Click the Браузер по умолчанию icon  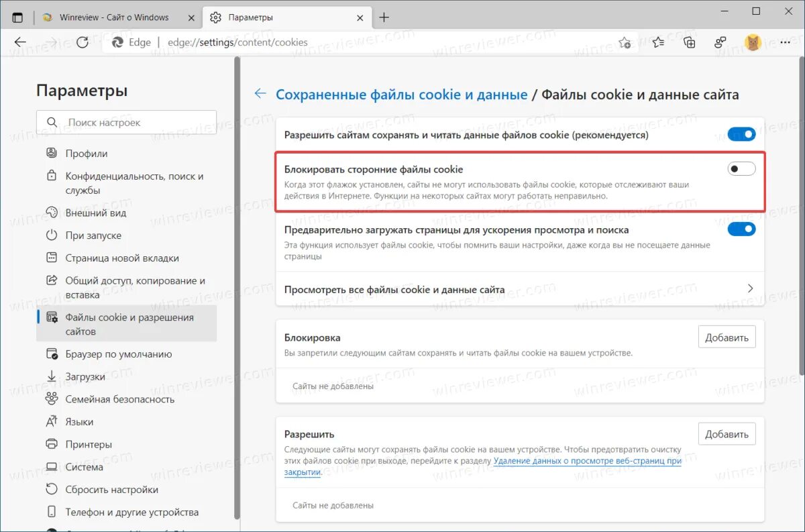(x=52, y=354)
